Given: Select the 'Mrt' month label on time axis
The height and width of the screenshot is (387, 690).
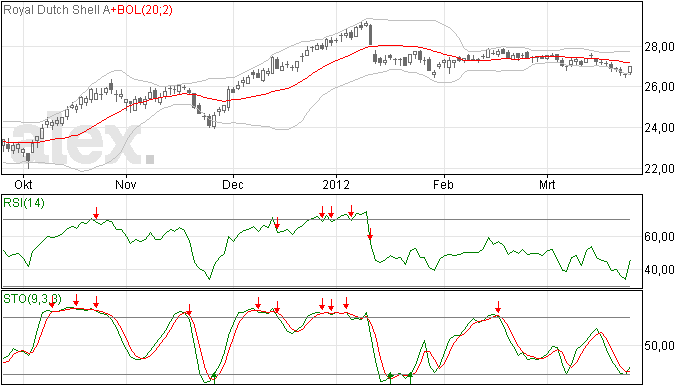Looking at the screenshot, I should [x=547, y=184].
